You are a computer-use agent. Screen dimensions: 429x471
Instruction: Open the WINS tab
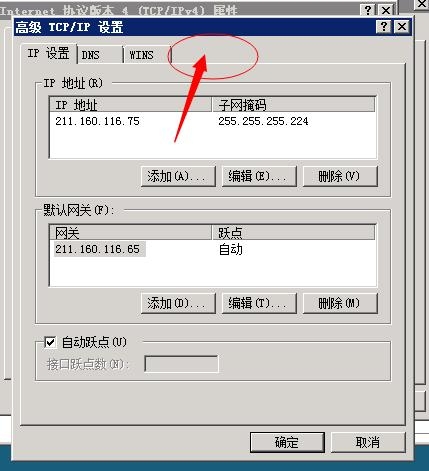146,55
